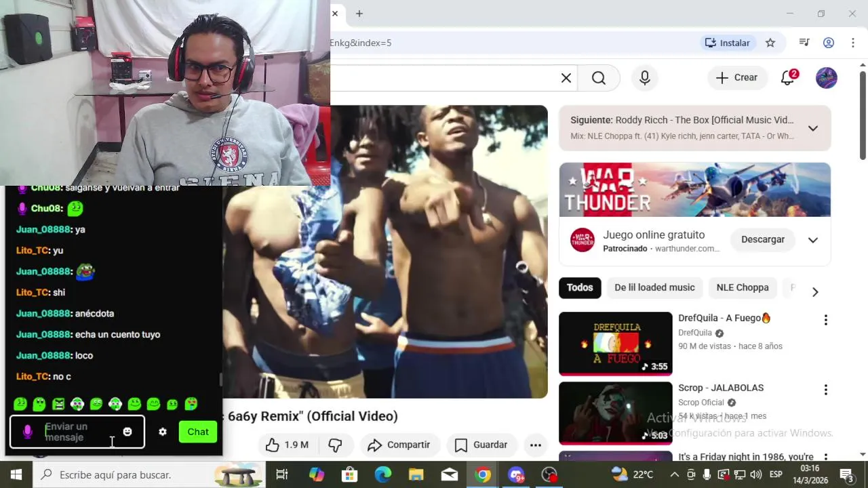Image resolution: width=868 pixels, height=488 pixels.
Task: Open Task View on taskbar
Action: point(282,474)
